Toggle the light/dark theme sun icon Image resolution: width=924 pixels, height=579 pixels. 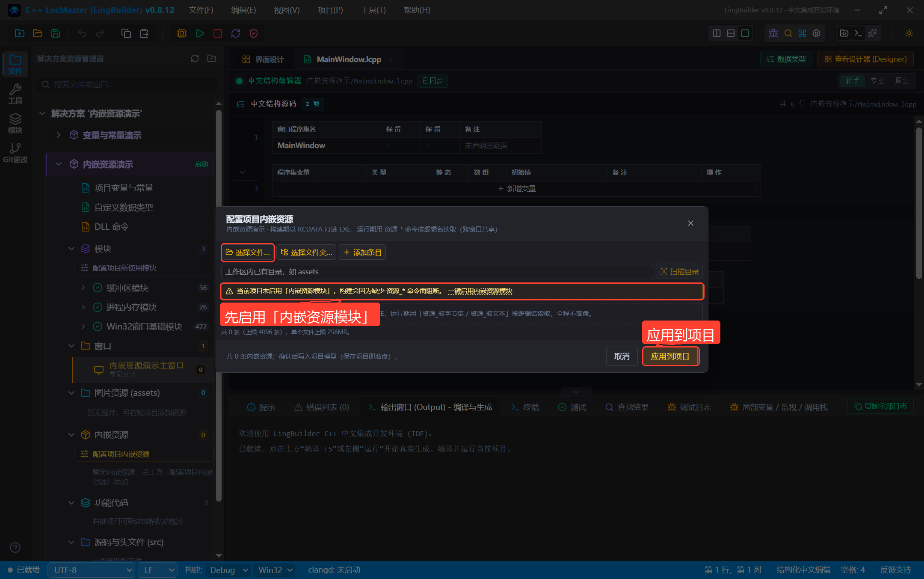909,33
